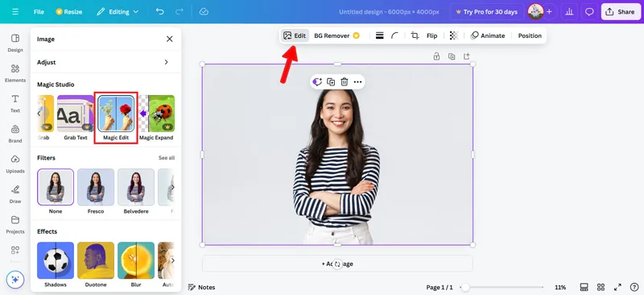Click the crop icon in image toolbar
Image resolution: width=644 pixels, height=295 pixels.
(415, 35)
